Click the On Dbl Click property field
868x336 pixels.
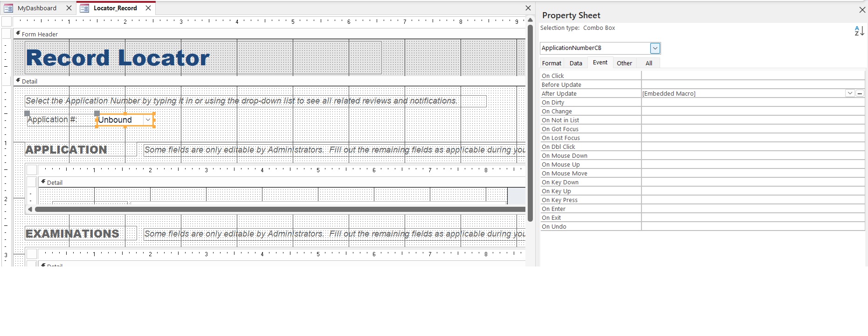click(753, 147)
